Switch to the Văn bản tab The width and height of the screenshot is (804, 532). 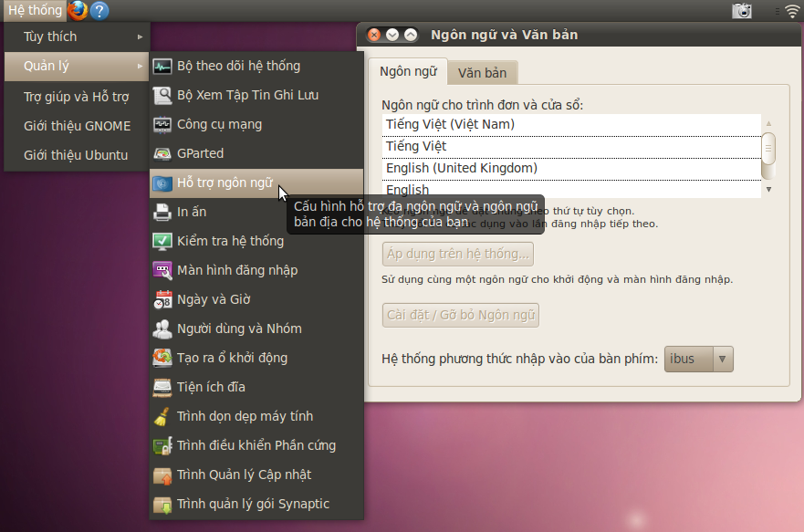pyautogui.click(x=483, y=72)
